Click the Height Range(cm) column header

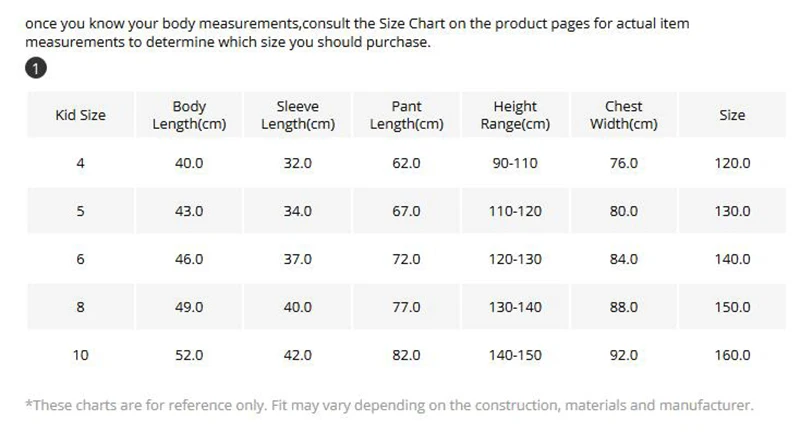coord(515,115)
